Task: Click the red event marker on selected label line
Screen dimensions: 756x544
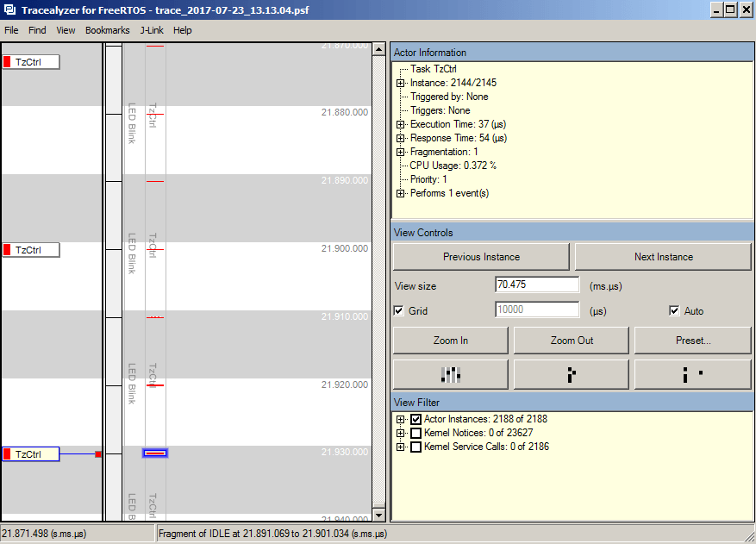Action: pos(98,454)
